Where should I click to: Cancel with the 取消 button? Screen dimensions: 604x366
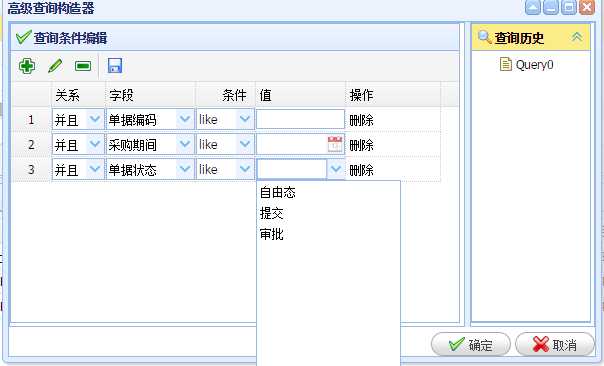click(x=555, y=344)
